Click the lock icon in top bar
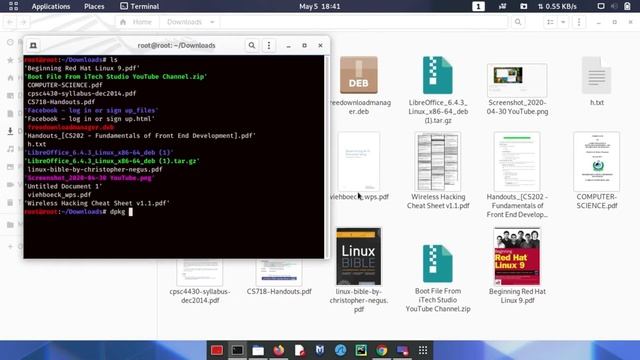640x360 pixels. [x=627, y=6]
